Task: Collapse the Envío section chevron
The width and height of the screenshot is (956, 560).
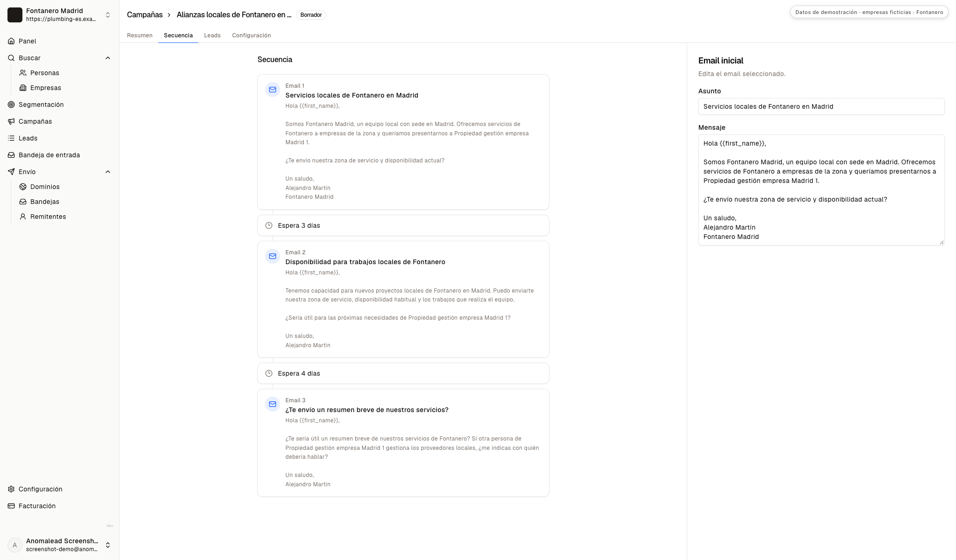Action: click(108, 172)
